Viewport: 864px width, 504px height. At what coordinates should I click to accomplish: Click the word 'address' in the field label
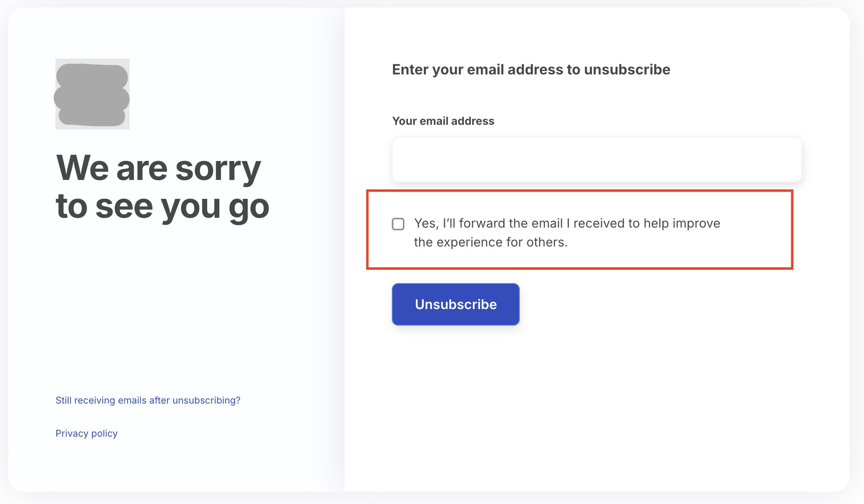point(473,121)
